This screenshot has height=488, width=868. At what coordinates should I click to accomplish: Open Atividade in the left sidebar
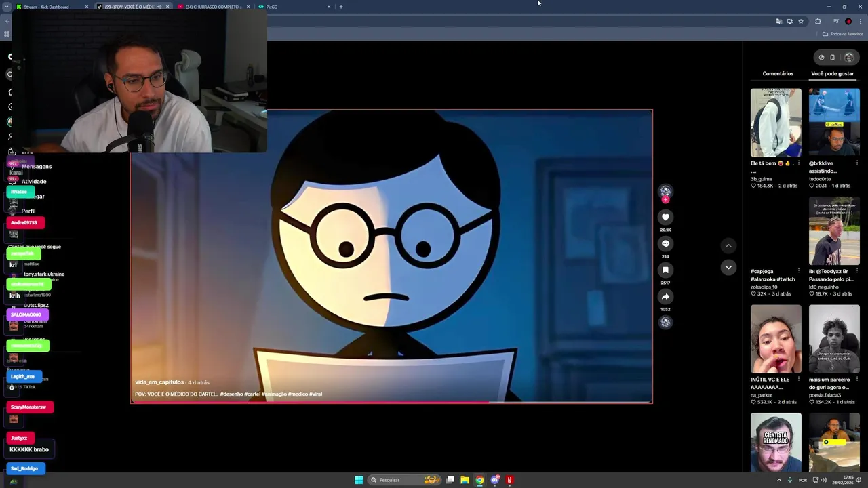(34, 181)
